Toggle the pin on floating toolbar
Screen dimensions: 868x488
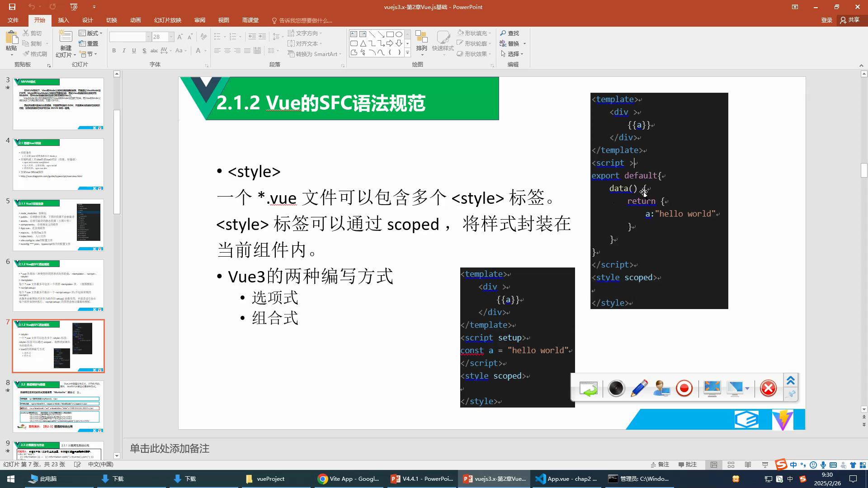(x=791, y=394)
